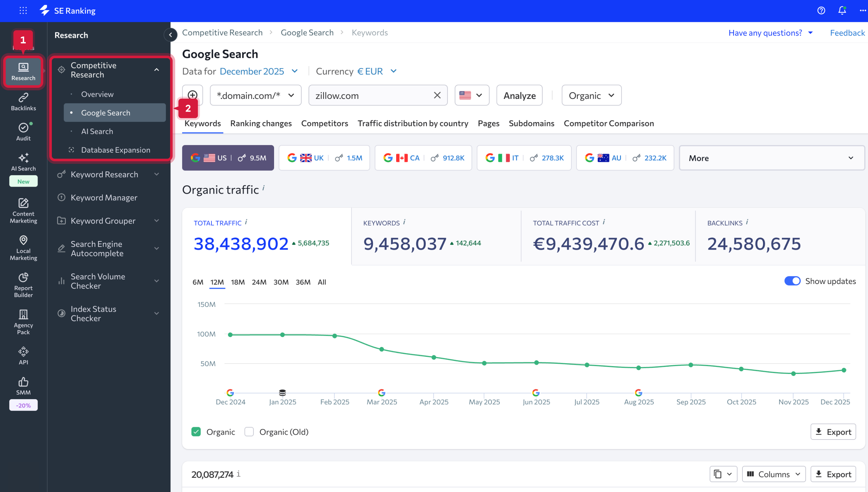Clear the zillow.com domain field
The image size is (868, 492).
pyautogui.click(x=437, y=95)
